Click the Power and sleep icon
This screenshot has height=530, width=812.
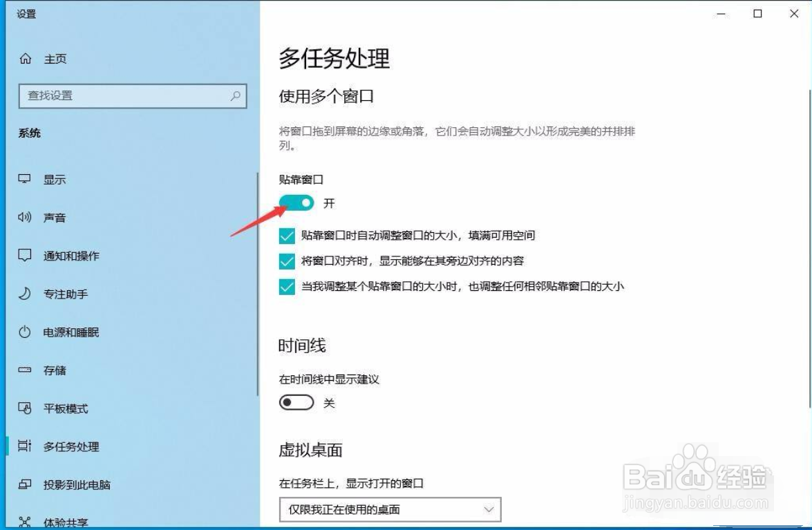click(x=25, y=332)
